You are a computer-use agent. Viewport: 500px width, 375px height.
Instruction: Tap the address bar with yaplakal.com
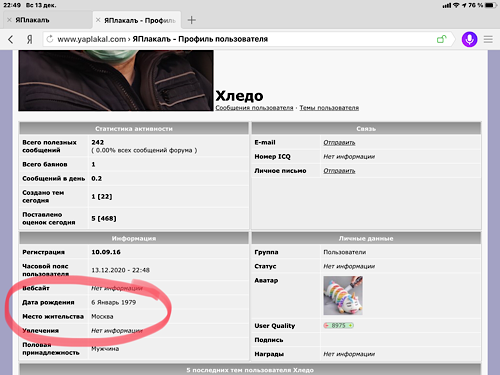(x=247, y=39)
